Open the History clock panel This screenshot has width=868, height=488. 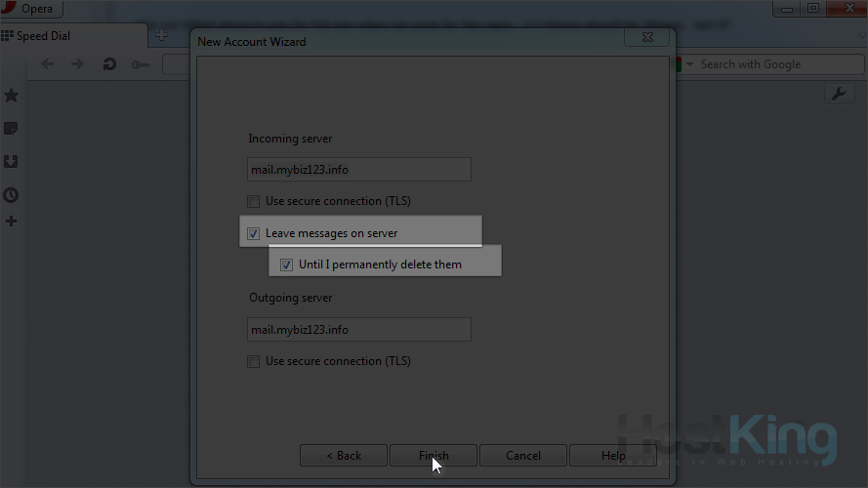[x=11, y=194]
